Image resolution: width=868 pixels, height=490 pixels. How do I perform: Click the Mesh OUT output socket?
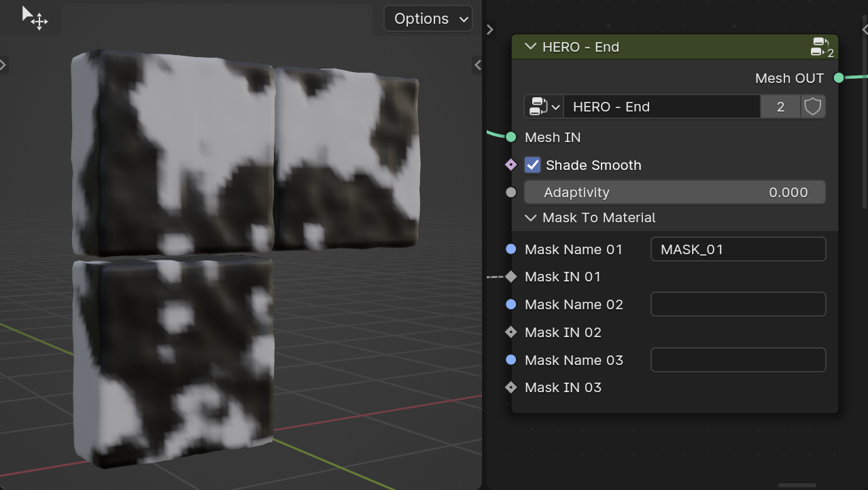[x=839, y=78]
